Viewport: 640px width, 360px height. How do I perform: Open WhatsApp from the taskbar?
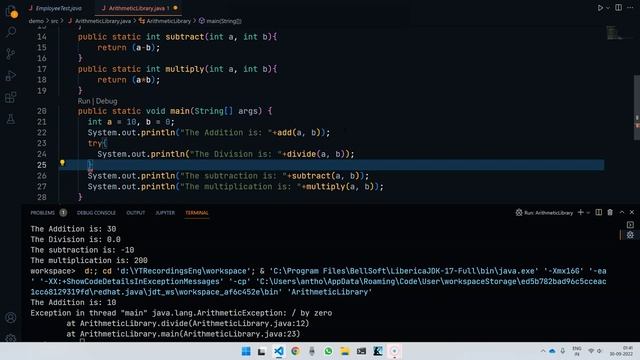(x=329, y=351)
